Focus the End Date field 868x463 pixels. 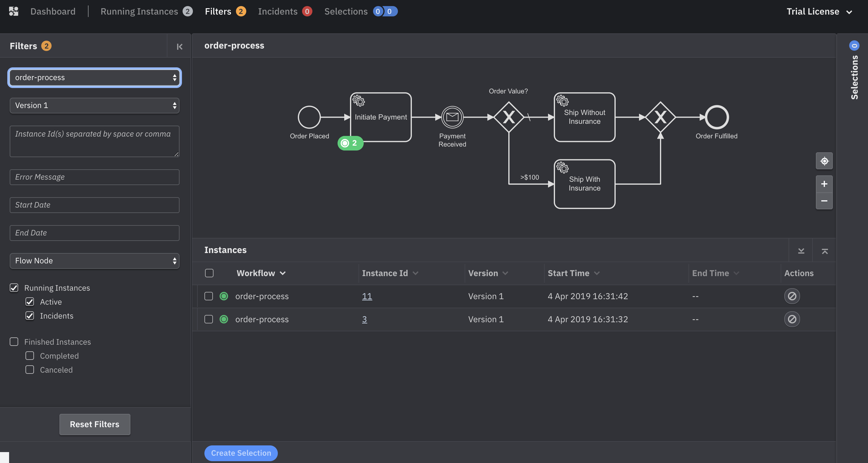[x=94, y=233]
